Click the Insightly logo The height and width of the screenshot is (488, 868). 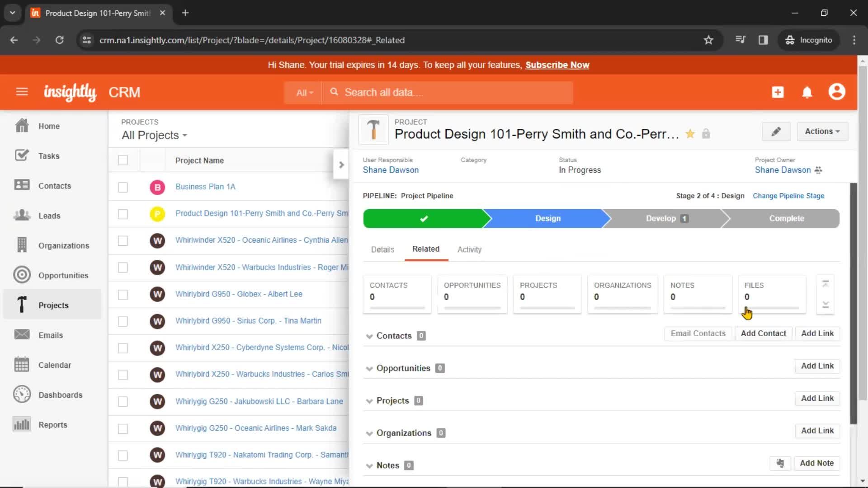pos(70,92)
